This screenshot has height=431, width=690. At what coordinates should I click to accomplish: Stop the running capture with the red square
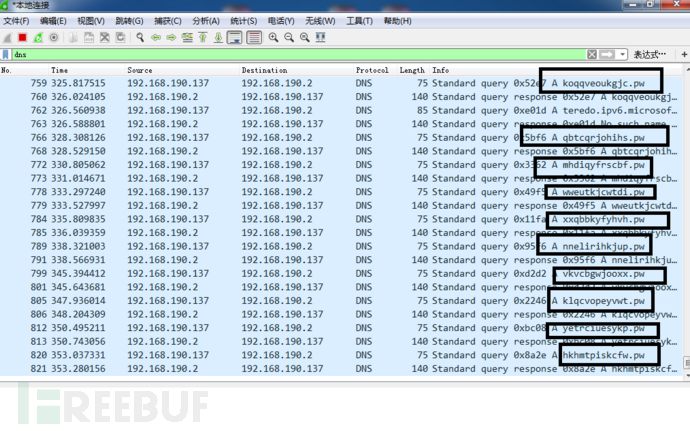pos(22,37)
